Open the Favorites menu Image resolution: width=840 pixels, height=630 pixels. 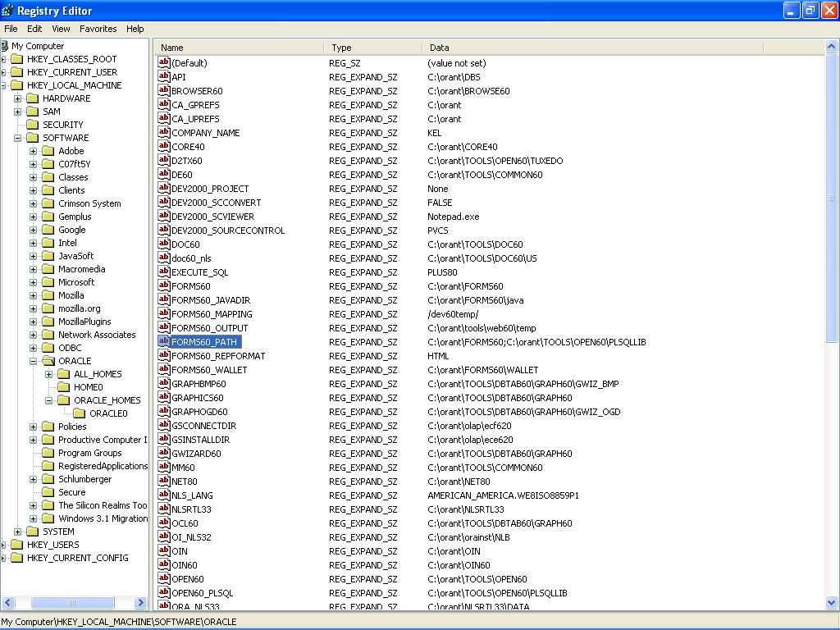pyautogui.click(x=98, y=29)
